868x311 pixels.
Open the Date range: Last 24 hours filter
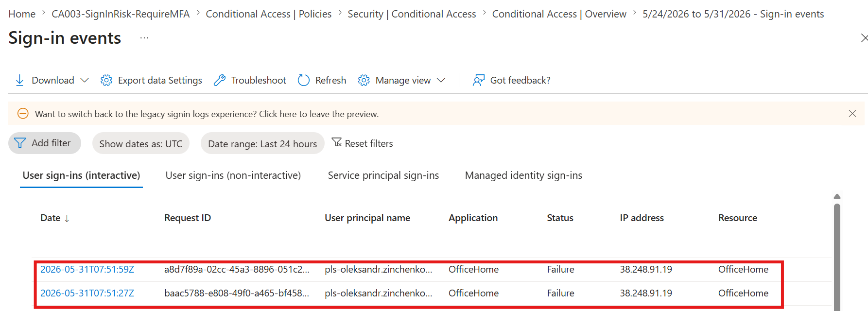262,143
